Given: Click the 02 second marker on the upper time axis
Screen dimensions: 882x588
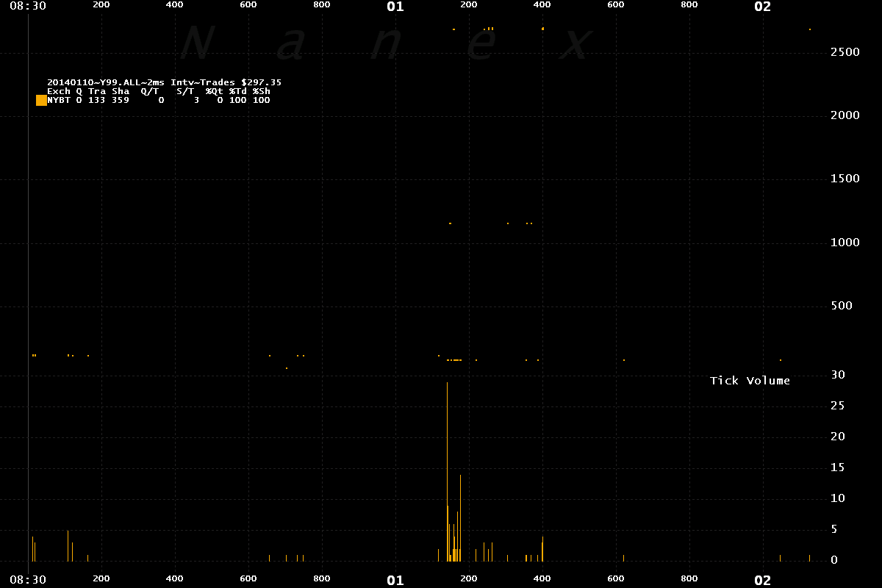Looking at the screenshot, I should click(x=763, y=7).
